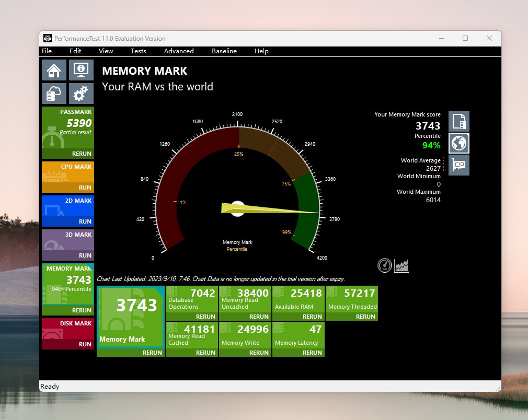Click the Memory Write 24996 result
Image resolution: width=528 pixels, height=420 pixels.
click(x=245, y=335)
